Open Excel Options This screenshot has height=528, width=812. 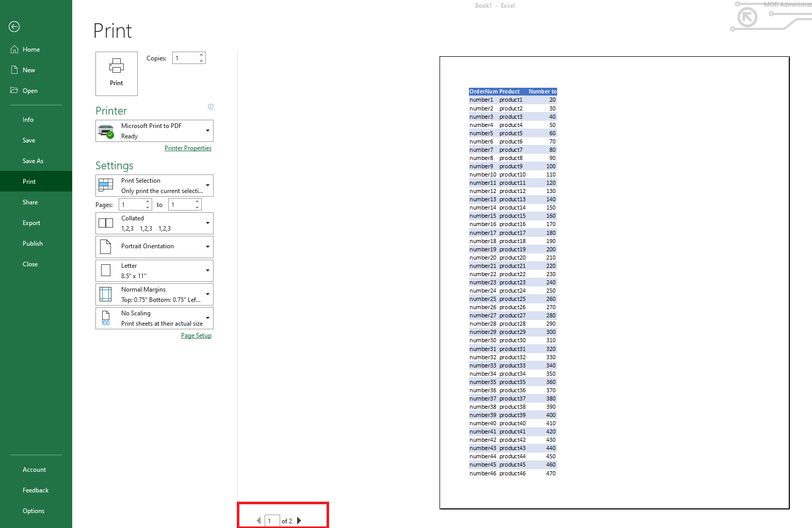[x=36, y=511]
